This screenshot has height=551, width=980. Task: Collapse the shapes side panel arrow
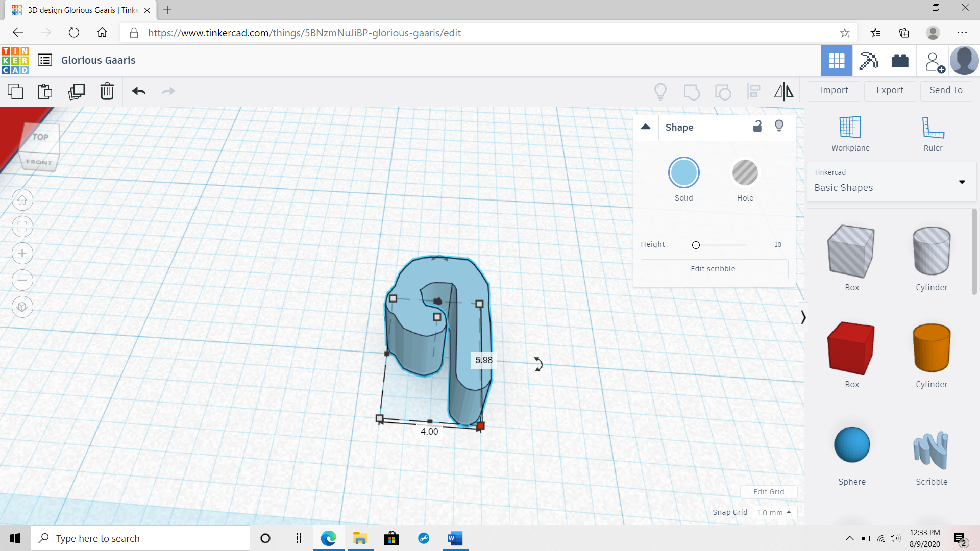803,317
